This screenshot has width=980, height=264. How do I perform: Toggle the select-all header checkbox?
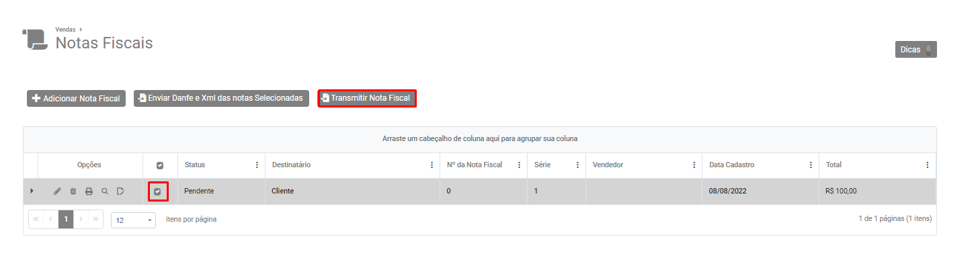coord(160,165)
